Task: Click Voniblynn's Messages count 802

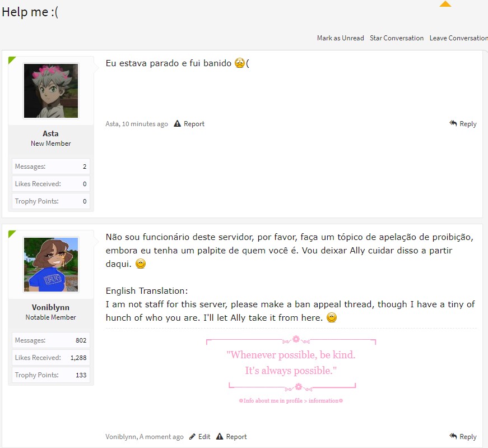Action: click(x=81, y=340)
